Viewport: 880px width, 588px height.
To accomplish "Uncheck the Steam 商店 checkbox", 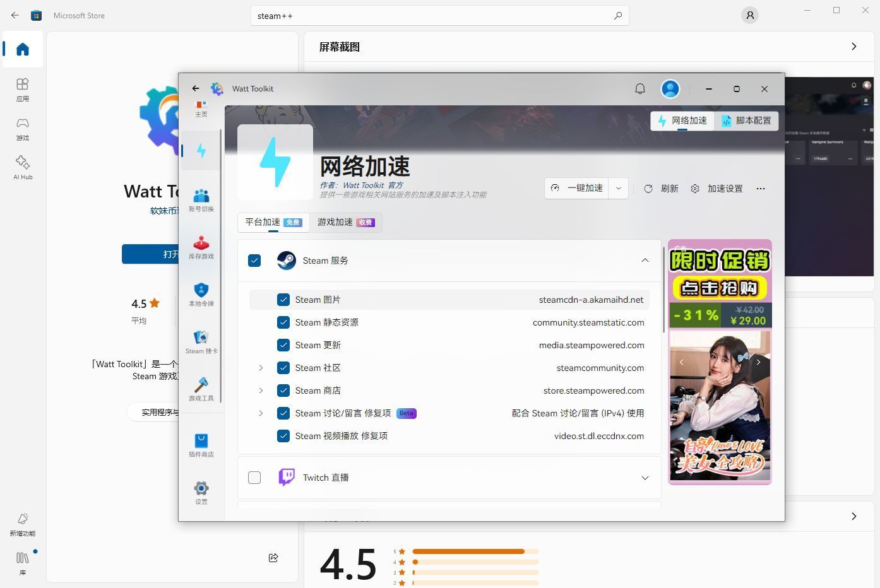I will (283, 391).
